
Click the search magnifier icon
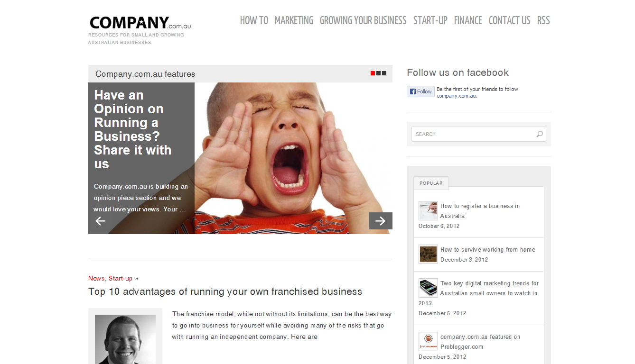(x=540, y=134)
